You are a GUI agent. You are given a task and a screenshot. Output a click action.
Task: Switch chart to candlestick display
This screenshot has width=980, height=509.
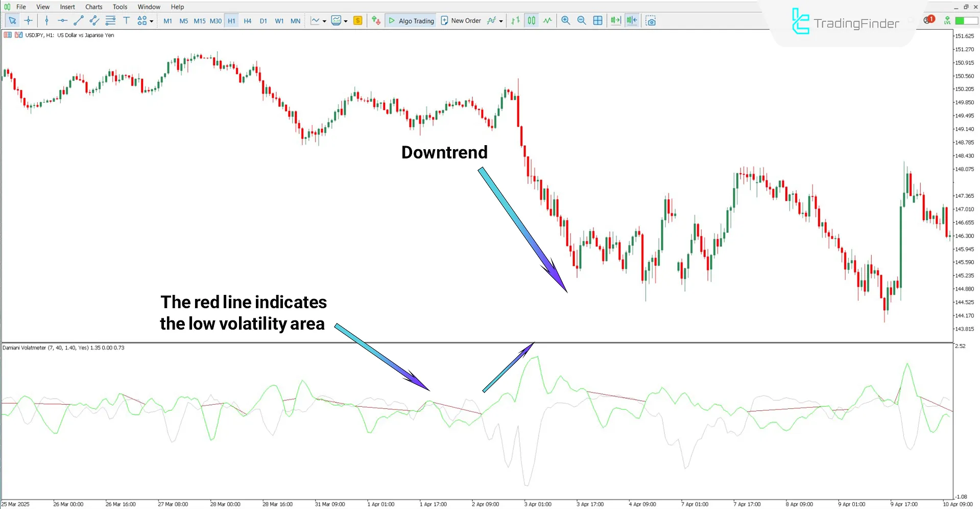531,20
